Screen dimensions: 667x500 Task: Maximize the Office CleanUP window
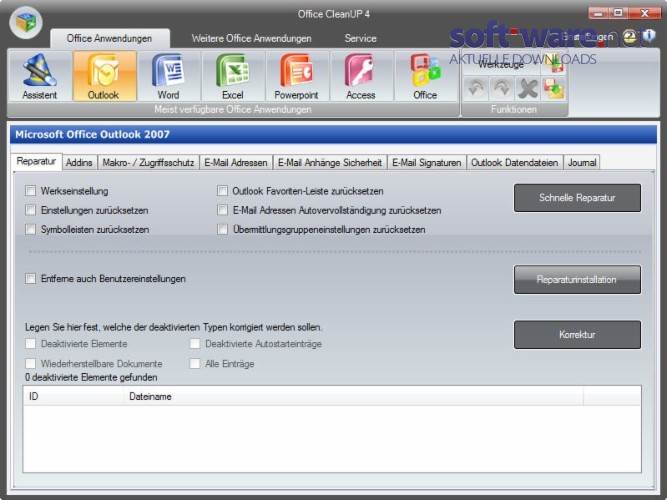(619, 13)
